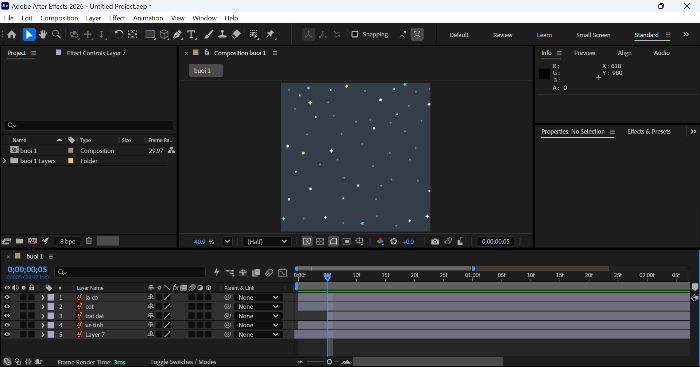Activate the Puppet Pin tool
This screenshot has height=367, width=700.
tap(270, 34)
